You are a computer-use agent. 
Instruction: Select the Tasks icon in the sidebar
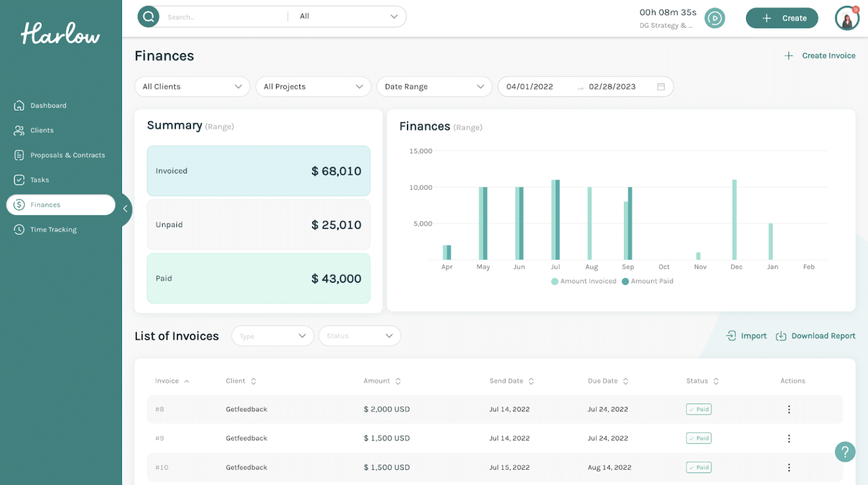(x=19, y=180)
